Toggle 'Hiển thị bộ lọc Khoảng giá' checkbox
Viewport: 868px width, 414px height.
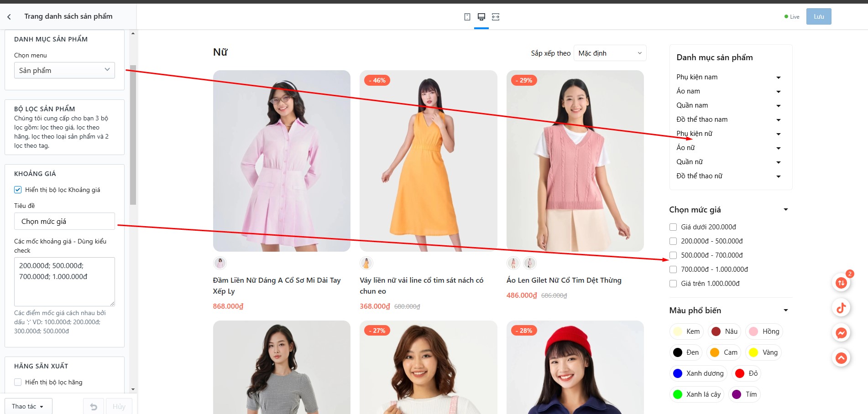(x=18, y=190)
